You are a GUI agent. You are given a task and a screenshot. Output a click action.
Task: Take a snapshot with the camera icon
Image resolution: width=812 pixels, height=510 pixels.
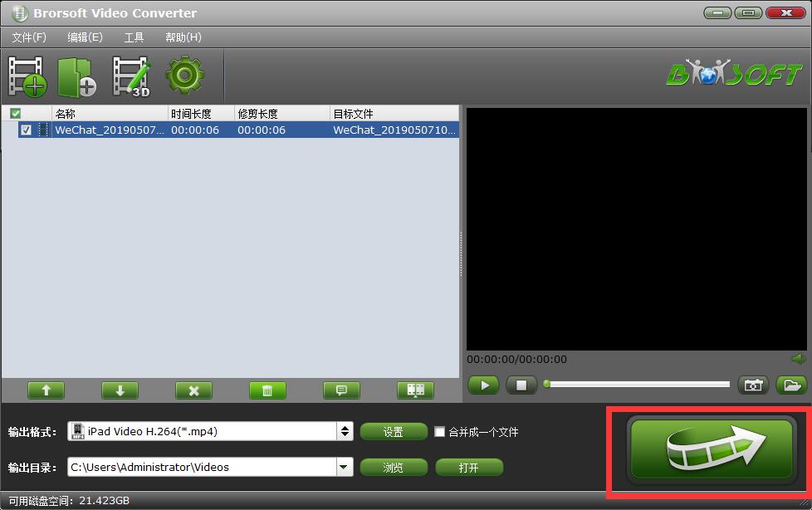click(753, 385)
